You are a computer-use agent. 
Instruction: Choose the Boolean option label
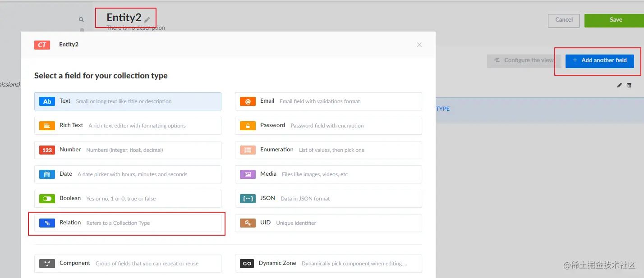point(70,198)
